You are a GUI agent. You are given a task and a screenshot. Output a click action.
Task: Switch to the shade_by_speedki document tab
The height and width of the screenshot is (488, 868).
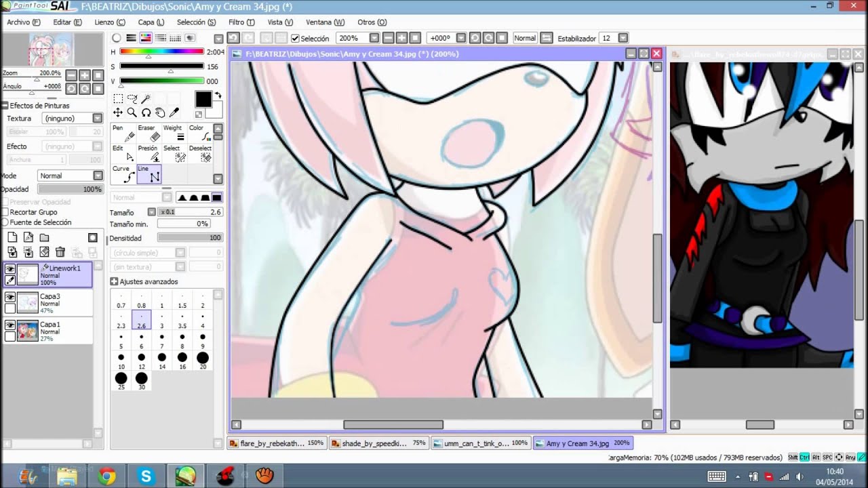(x=378, y=443)
